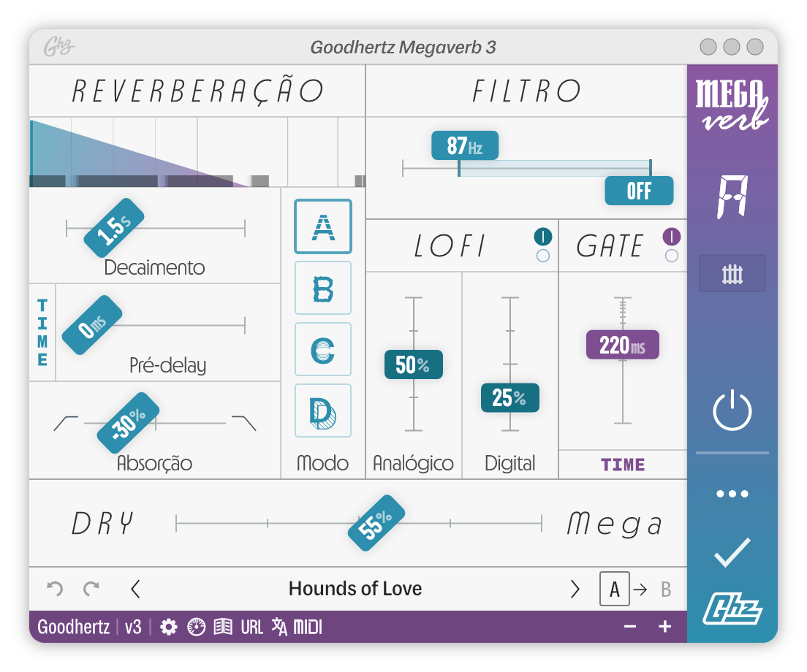Click the ellipsis icon in the sidebar

click(732, 493)
